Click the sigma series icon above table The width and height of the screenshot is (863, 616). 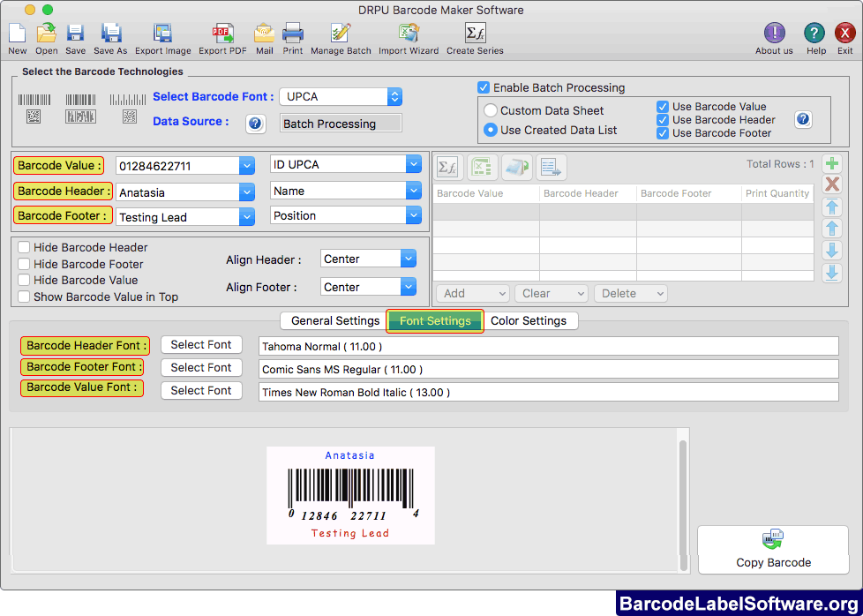(x=448, y=167)
